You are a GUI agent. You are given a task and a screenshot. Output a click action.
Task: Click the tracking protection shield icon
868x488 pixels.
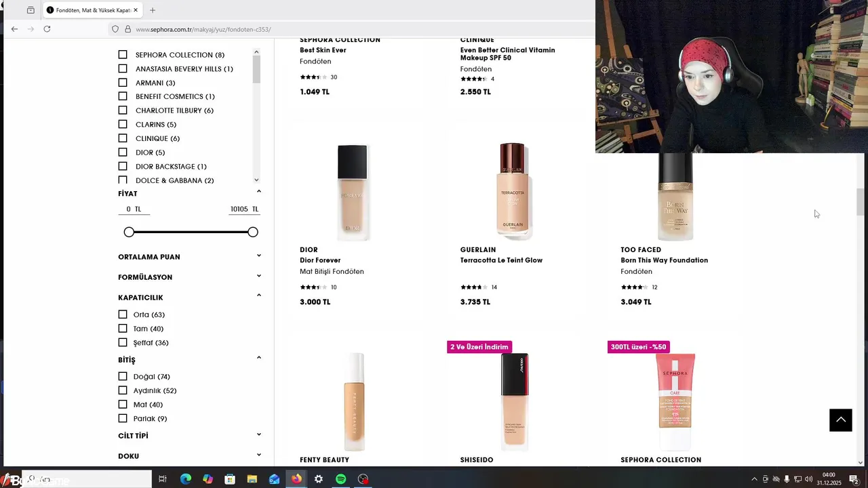pyautogui.click(x=115, y=29)
